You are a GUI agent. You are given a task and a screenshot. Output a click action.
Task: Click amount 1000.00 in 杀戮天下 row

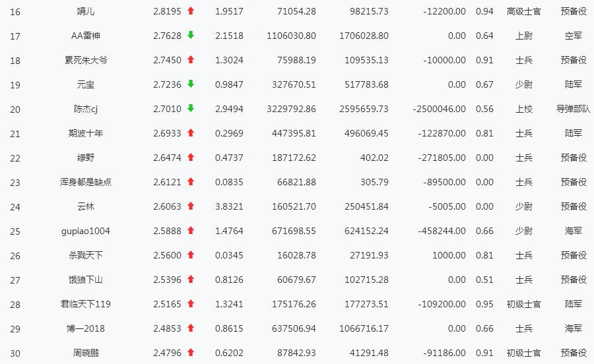[449, 255]
